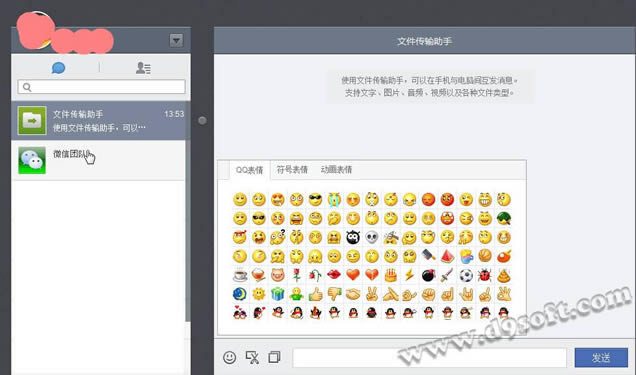Pick the thumbs up emoji
Image resolution: width=636 pixels, height=375 pixels.
pos(315,294)
